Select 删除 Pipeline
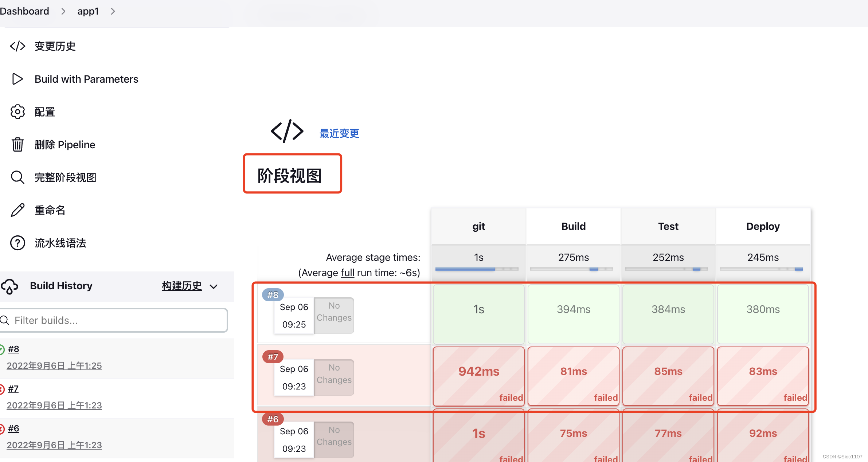868x462 pixels. [65, 145]
